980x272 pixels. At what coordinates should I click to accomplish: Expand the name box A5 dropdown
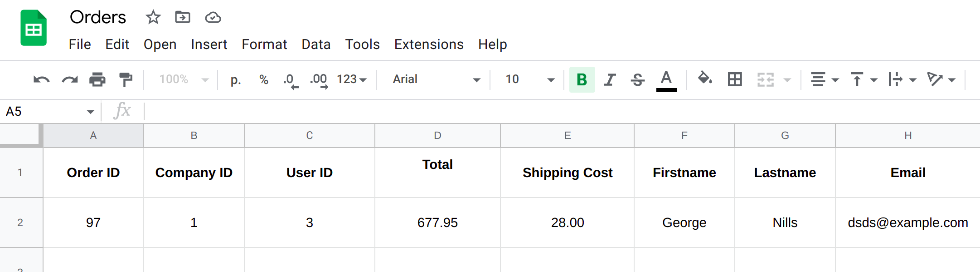point(90,112)
